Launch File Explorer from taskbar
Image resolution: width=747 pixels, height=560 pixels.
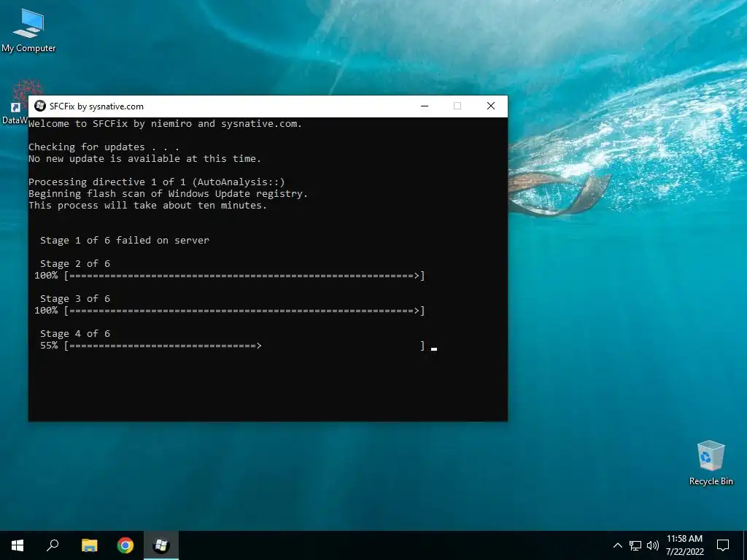tap(89, 545)
